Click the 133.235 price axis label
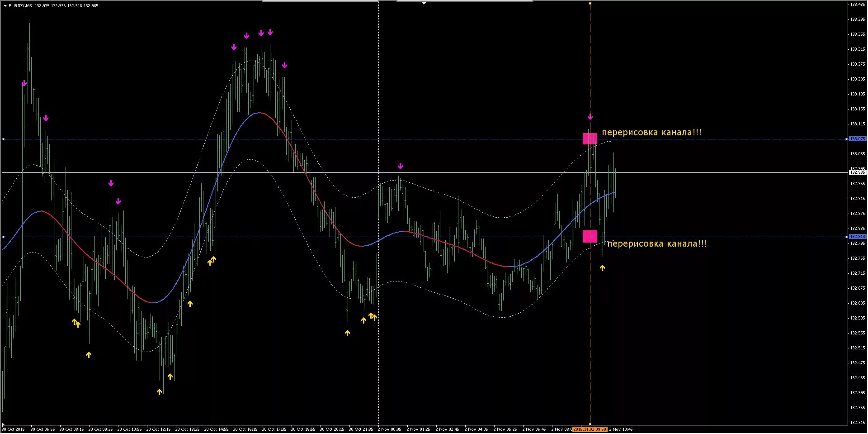The image size is (868, 434). (858, 79)
